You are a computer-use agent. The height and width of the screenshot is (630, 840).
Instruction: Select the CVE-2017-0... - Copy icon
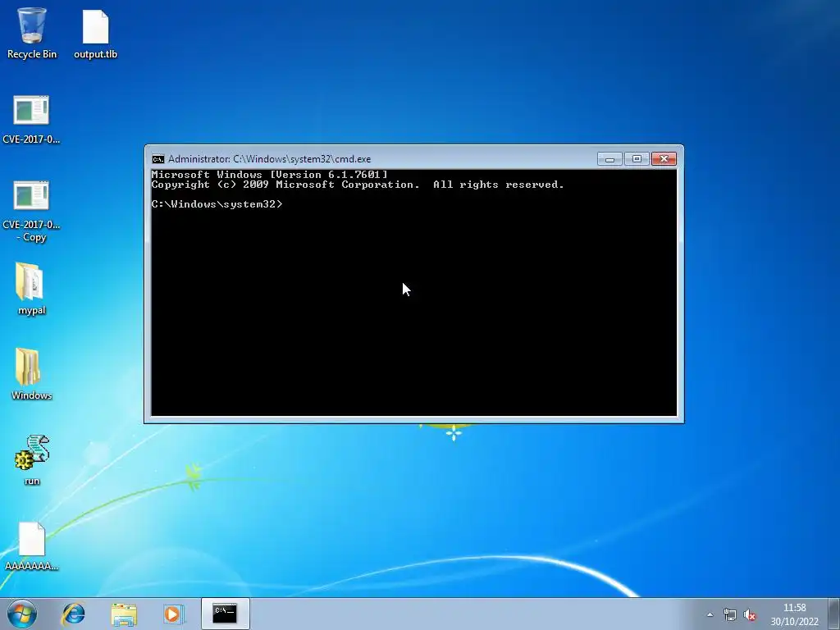click(x=31, y=211)
